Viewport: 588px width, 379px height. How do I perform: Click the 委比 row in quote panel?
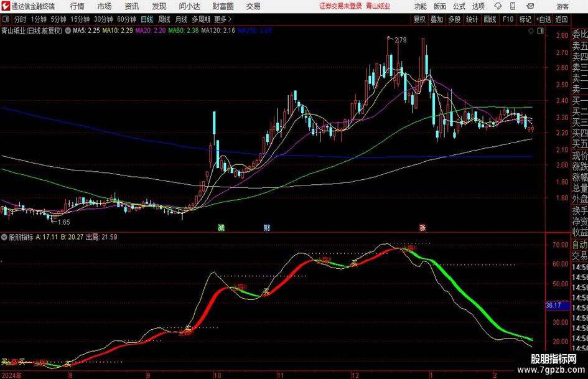[x=580, y=34]
